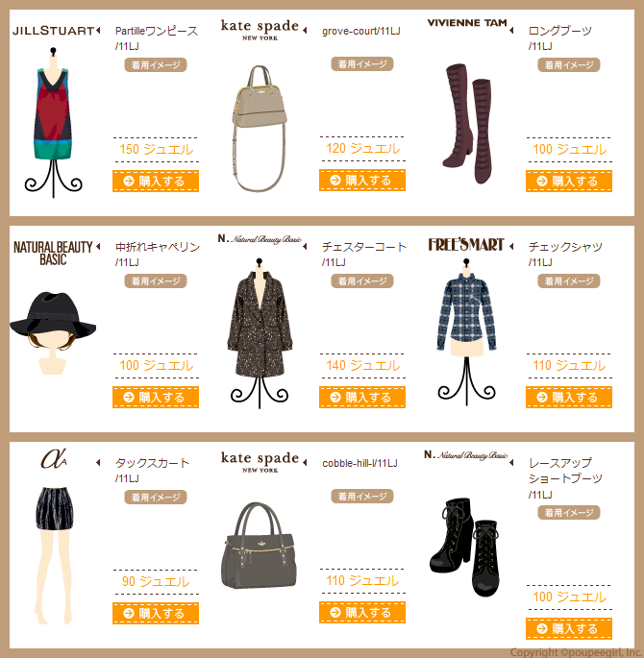Show wearing image for long boots
644x658 pixels.
[x=569, y=65]
